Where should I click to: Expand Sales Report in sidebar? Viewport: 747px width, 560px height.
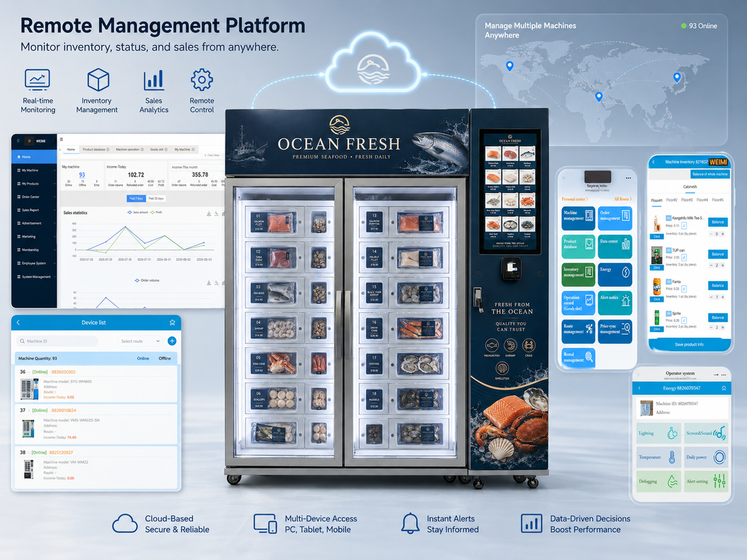click(x=34, y=210)
